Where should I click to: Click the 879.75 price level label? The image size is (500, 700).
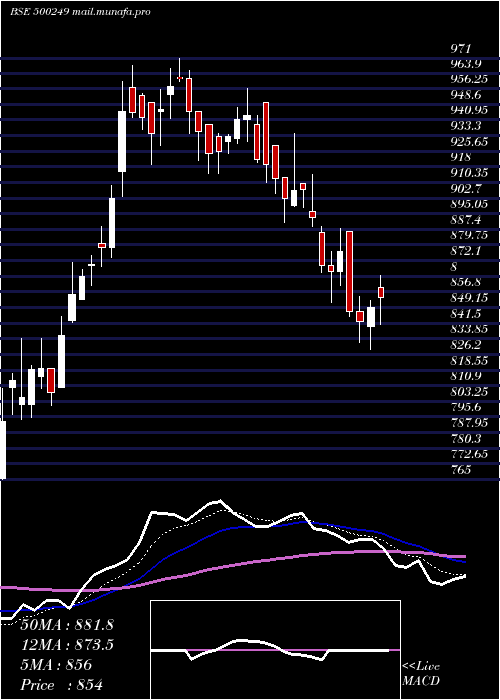(x=468, y=235)
